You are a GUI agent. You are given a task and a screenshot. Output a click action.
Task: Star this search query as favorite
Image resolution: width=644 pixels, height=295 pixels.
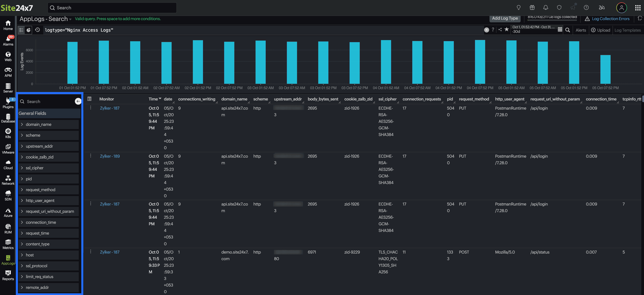(x=507, y=30)
